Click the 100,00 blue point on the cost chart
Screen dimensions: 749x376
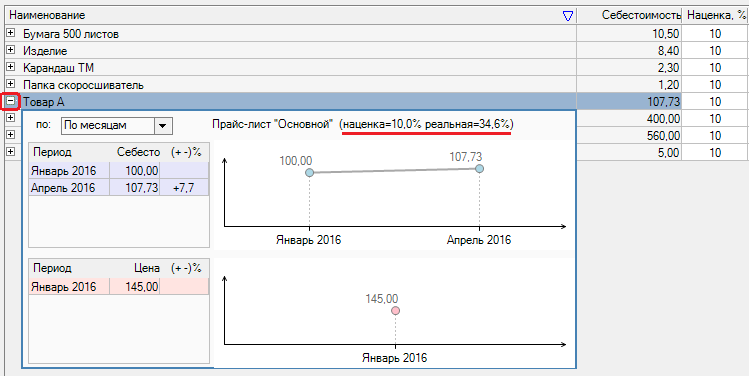click(310, 172)
